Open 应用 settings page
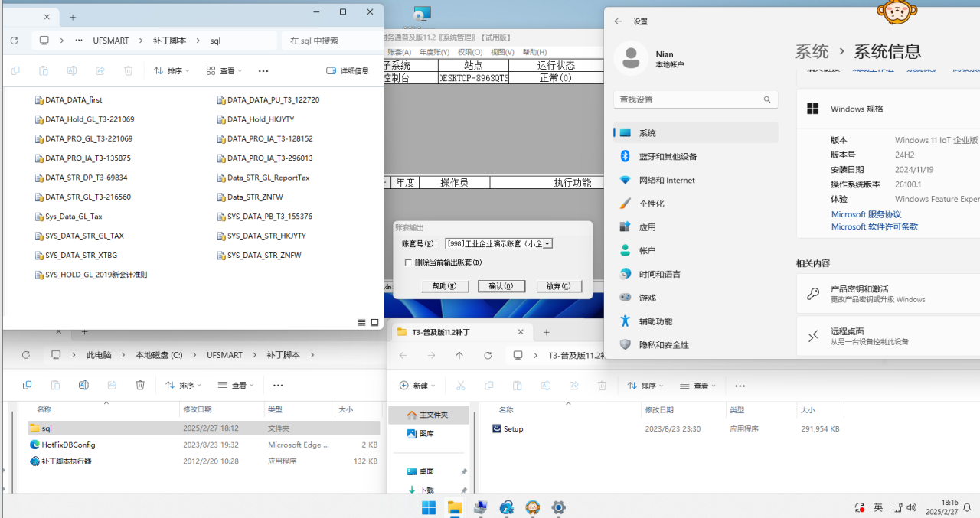This screenshot has width=980, height=518. pos(696,227)
